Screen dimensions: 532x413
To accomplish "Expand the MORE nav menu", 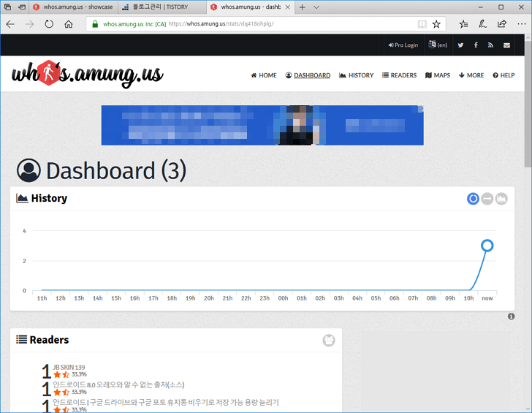I will (x=471, y=75).
